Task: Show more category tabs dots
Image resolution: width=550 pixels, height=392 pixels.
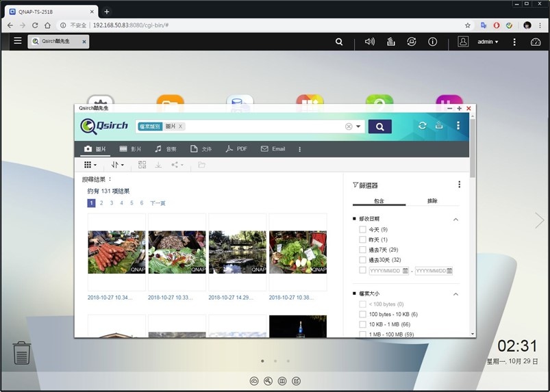Action: [x=299, y=149]
